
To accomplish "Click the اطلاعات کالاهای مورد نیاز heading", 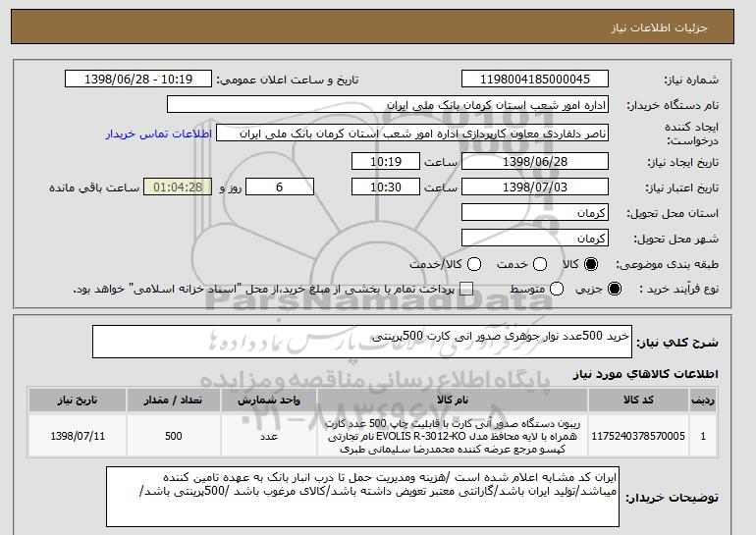I will click(645, 374).
